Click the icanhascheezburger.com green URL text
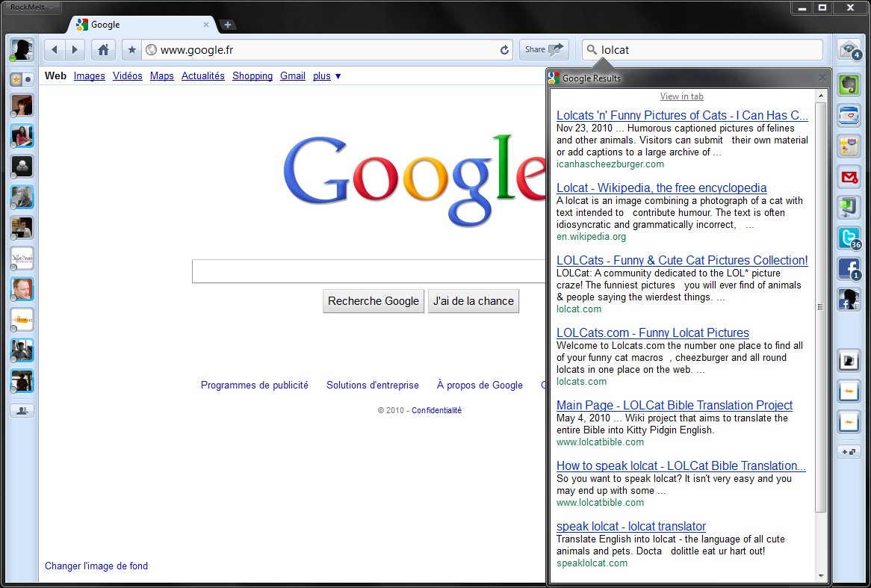This screenshot has width=871, height=588. (x=610, y=164)
